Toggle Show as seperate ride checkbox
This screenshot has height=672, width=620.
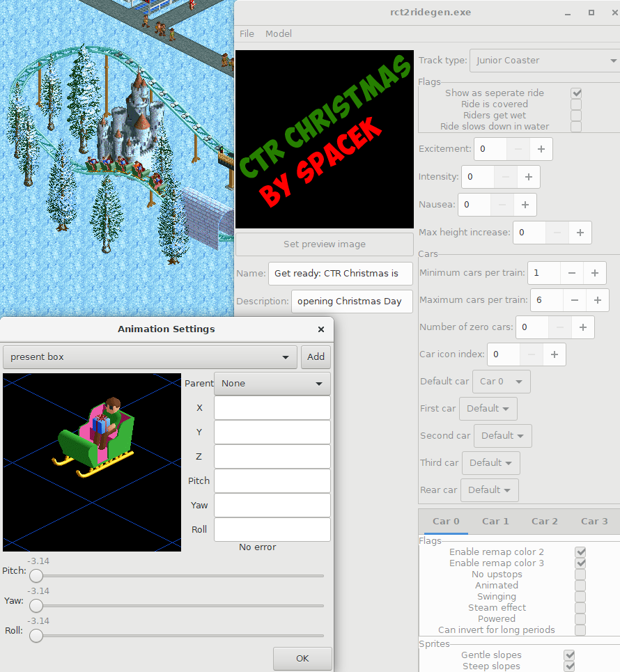(x=576, y=93)
